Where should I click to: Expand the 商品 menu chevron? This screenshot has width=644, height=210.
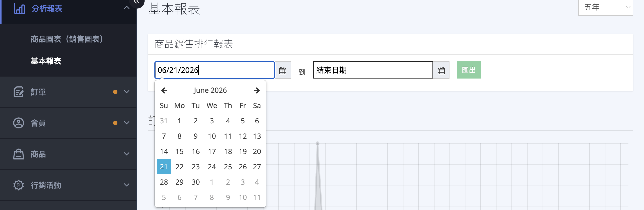(x=127, y=154)
